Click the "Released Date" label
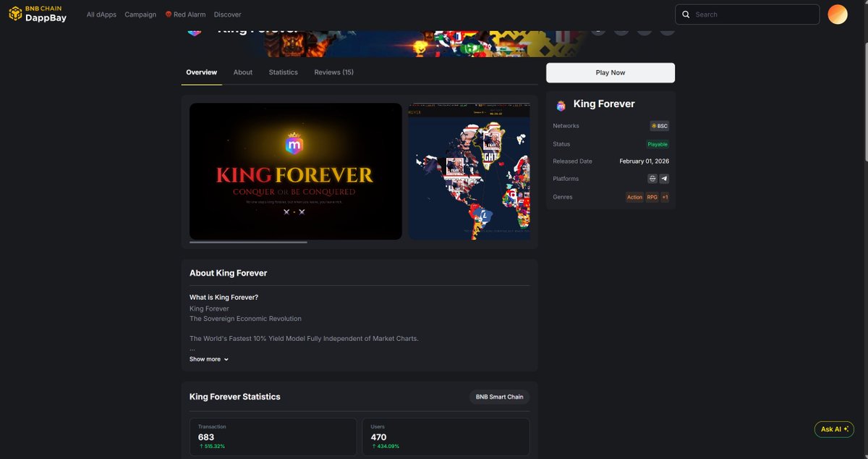The image size is (868, 459). click(573, 161)
